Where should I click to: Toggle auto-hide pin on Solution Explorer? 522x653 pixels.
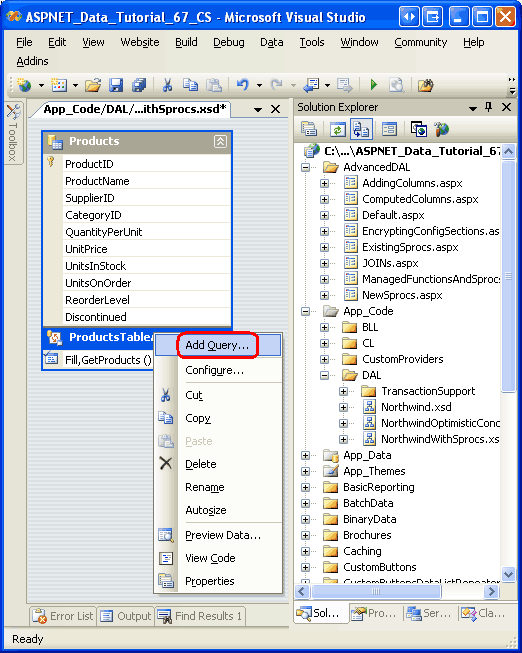point(489,107)
